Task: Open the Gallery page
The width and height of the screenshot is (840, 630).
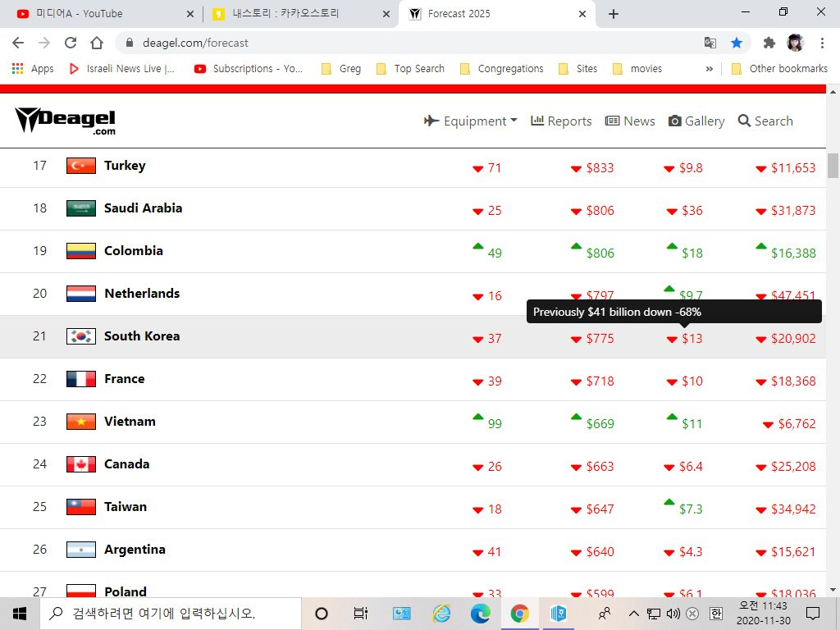Action: [x=696, y=121]
